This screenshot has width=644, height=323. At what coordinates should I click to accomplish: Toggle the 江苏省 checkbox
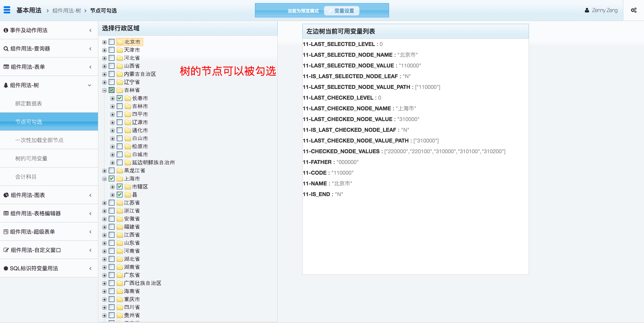(x=112, y=203)
